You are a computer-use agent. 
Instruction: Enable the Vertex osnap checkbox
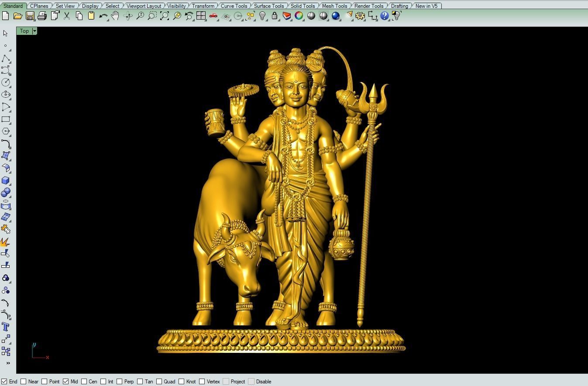202,381
